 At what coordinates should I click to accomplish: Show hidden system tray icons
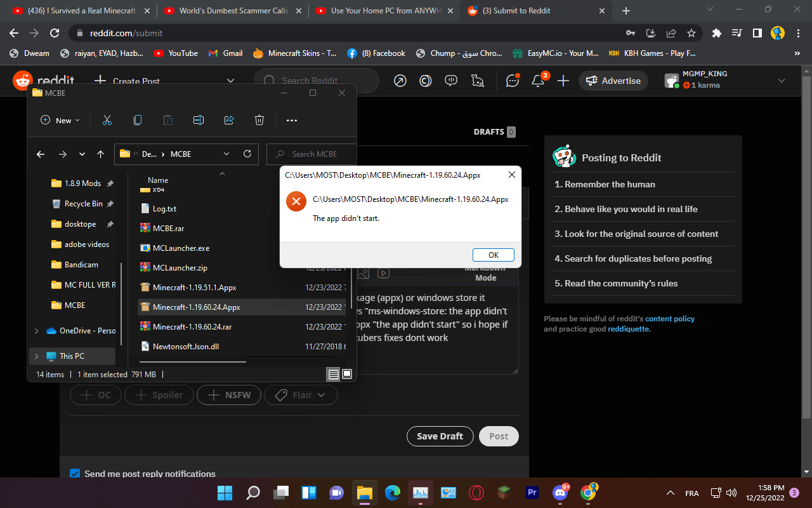pyautogui.click(x=671, y=493)
